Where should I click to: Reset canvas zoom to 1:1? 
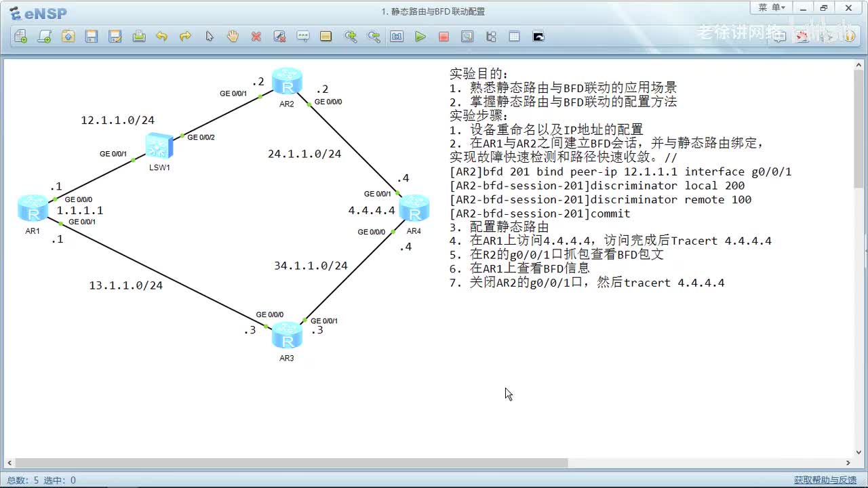click(397, 37)
